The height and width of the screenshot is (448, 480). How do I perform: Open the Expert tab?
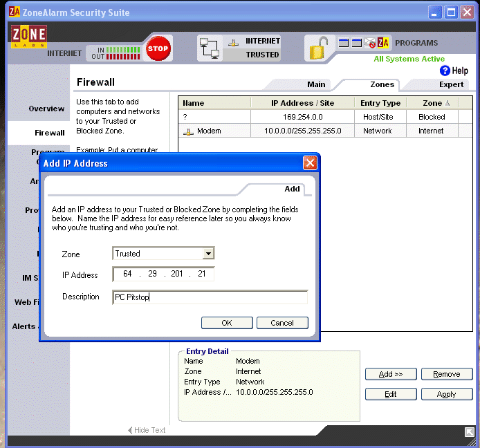pyautogui.click(x=451, y=84)
